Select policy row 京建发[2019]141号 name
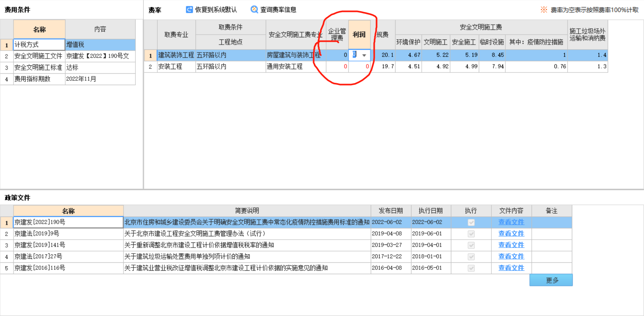 click(x=68, y=245)
